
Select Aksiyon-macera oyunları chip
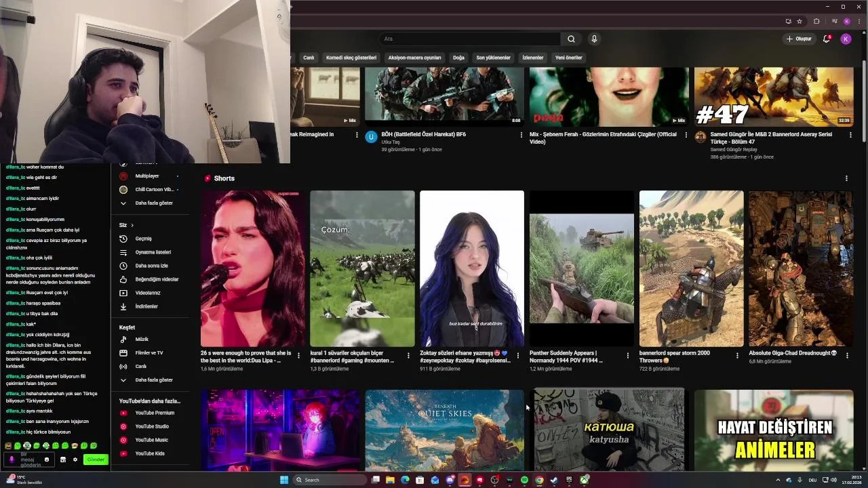coord(414,58)
